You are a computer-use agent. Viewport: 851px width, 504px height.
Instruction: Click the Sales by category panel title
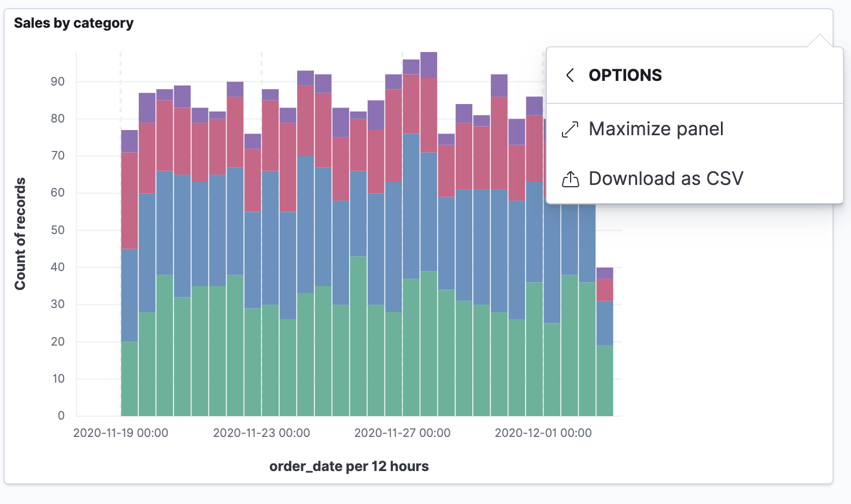73,23
